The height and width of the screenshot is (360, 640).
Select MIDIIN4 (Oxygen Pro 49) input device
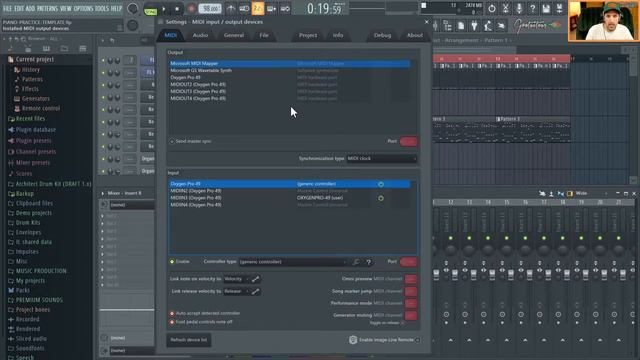pyautogui.click(x=290, y=205)
